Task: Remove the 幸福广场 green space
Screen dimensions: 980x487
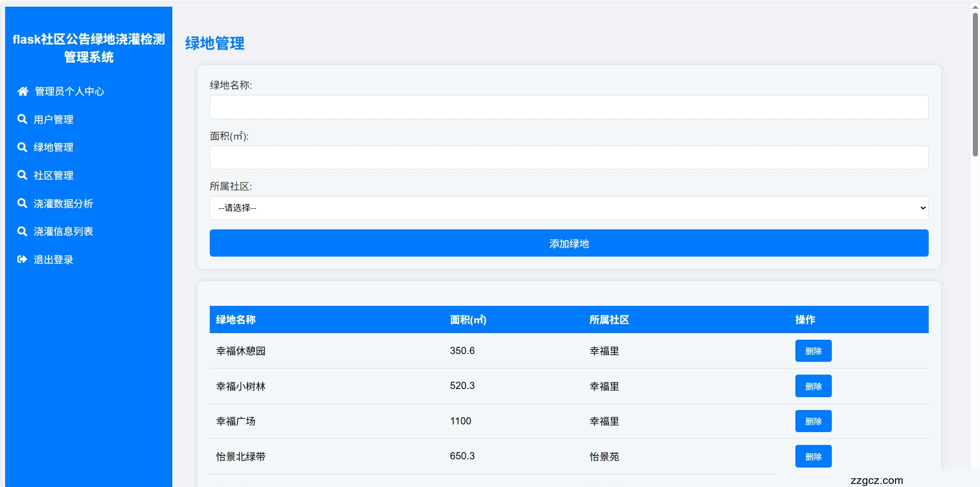Action: tap(813, 421)
